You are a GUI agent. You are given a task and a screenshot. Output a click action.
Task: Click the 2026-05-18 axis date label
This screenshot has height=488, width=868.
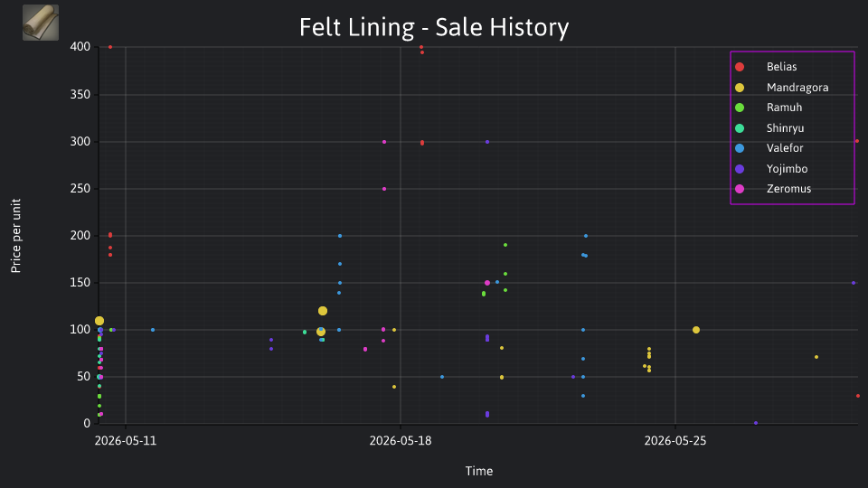point(401,441)
